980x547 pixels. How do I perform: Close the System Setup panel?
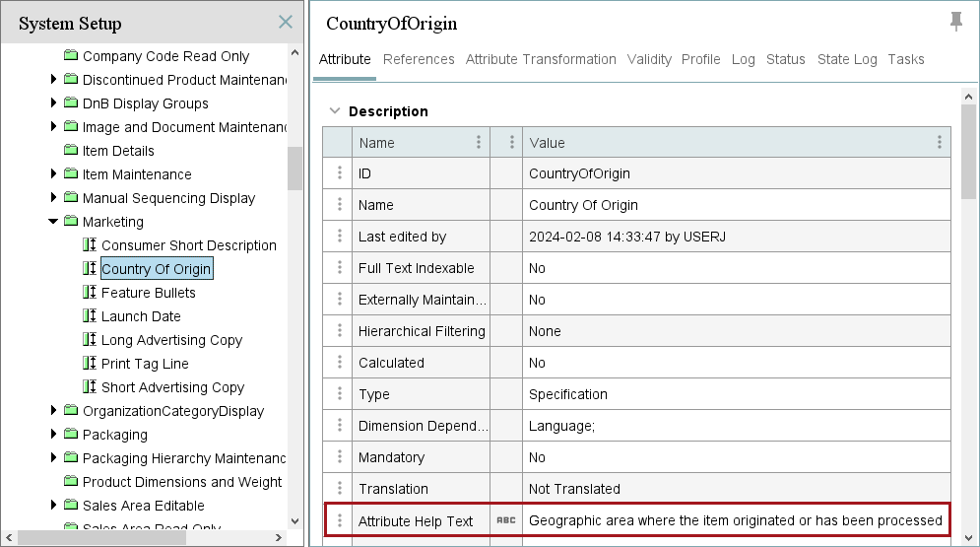pos(286,22)
